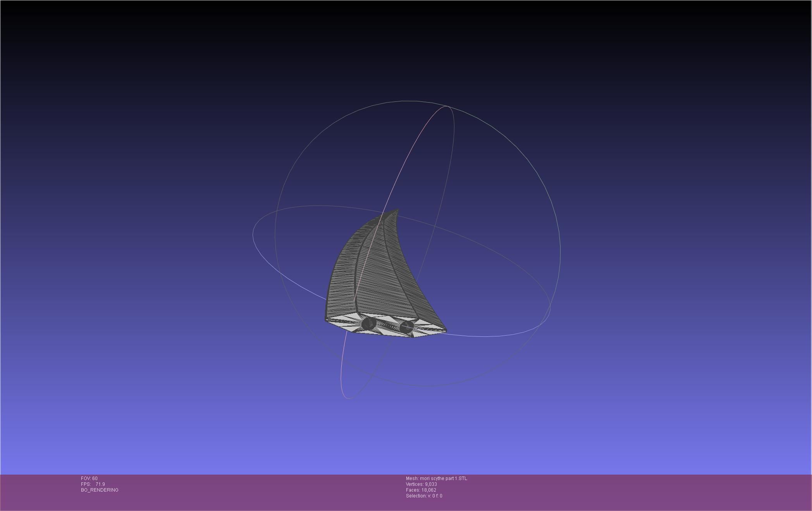Click the FOV: 60 readout
The image size is (812, 511).
coord(89,478)
